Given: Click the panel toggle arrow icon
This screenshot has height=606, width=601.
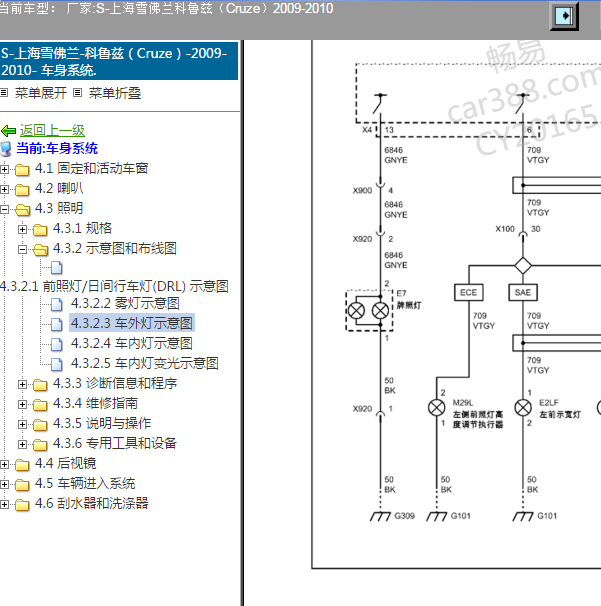Looking at the screenshot, I should pos(565,16).
